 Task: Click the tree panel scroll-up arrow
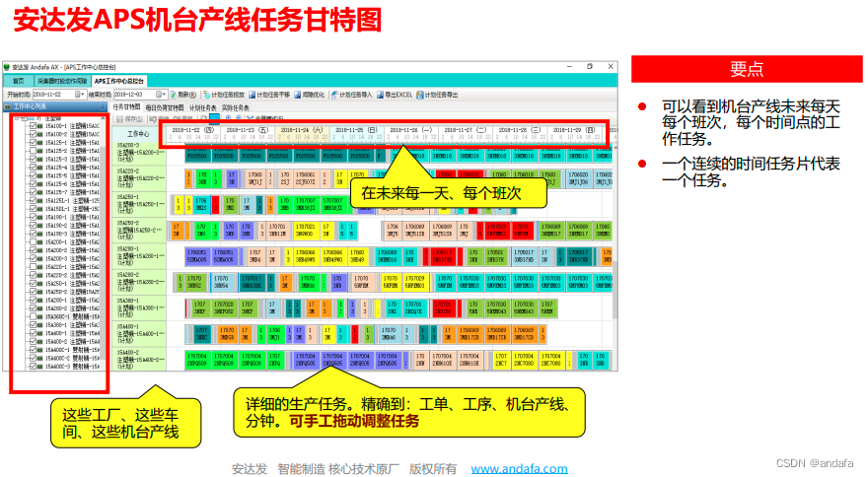pos(103,118)
